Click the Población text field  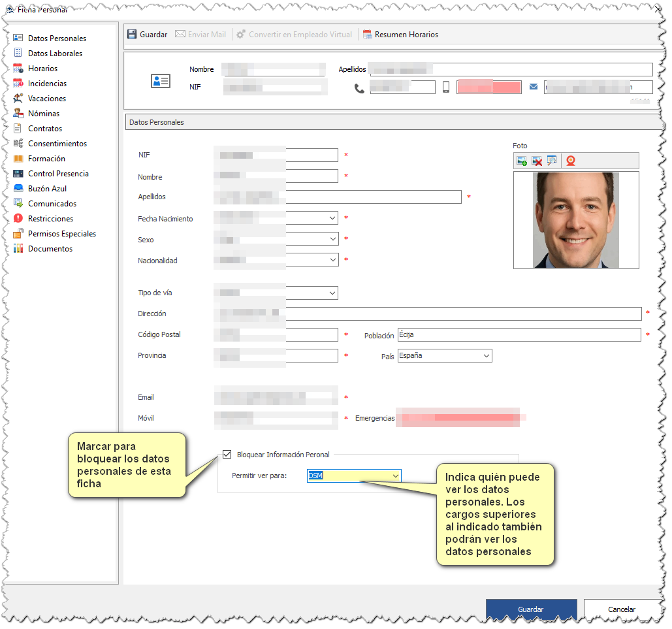point(519,335)
